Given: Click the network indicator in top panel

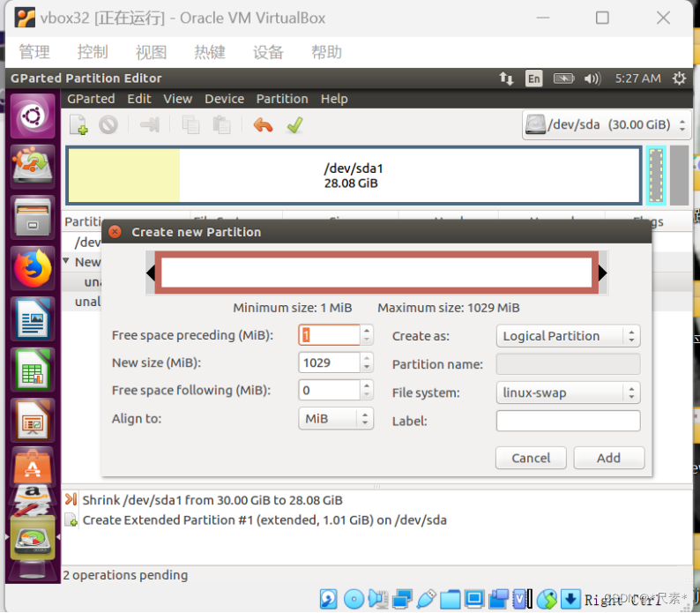Looking at the screenshot, I should tap(506, 78).
